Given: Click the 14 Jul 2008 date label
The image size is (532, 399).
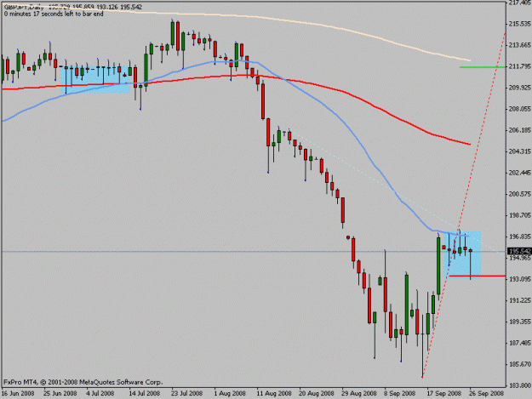Looking at the screenshot, I should pos(145,394).
